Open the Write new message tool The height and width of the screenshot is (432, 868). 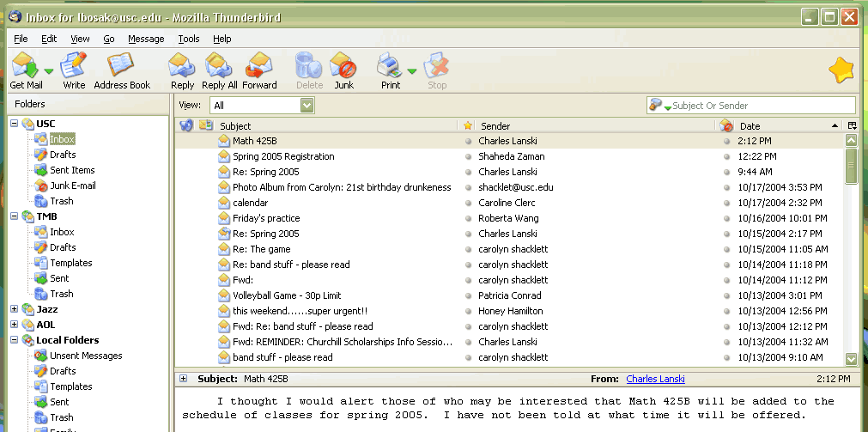74,70
